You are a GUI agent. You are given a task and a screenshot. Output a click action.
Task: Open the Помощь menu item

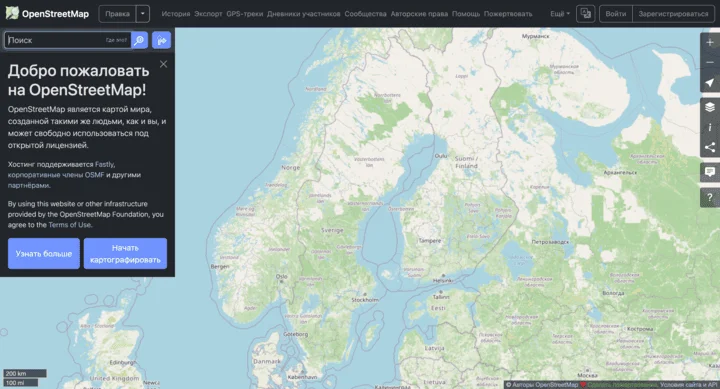[466, 14]
